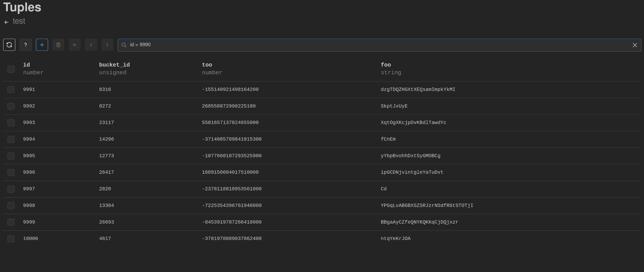Select foo value BBgaAyCZfeQNYKQKKqCjDQjxzr

[420, 222]
